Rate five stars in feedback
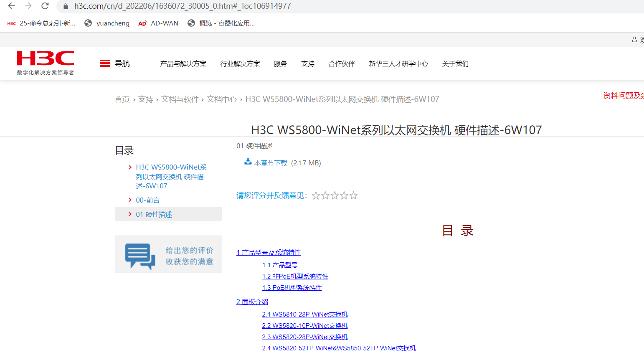Image resolution: width=644 pixels, height=355 pixels. [354, 195]
